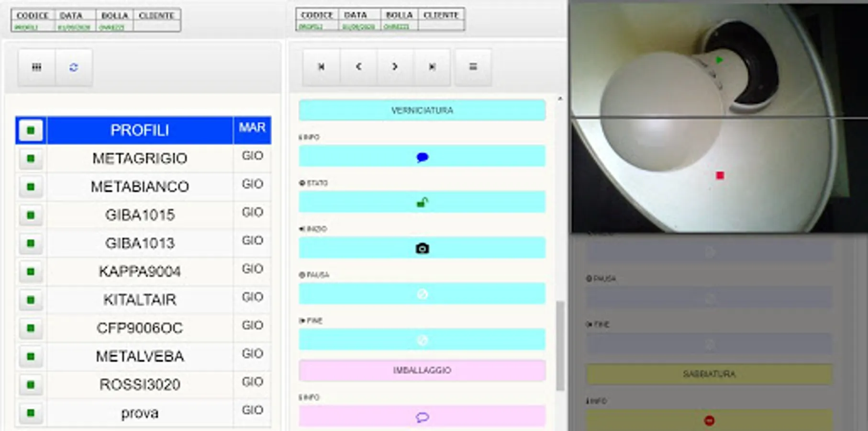Go to next record arrow

click(395, 67)
